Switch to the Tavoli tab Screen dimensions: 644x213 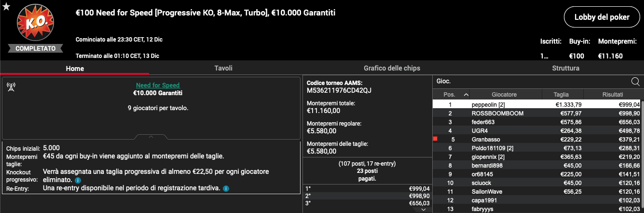coord(223,68)
